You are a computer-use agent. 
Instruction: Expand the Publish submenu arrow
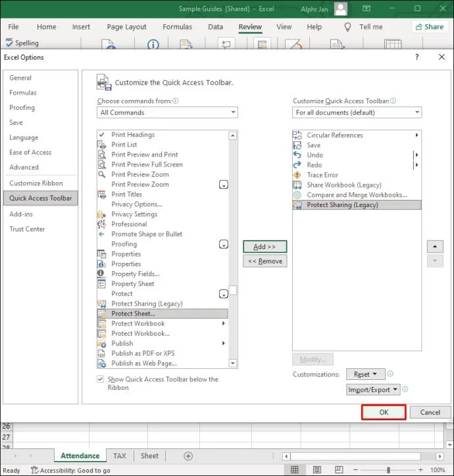(223, 343)
